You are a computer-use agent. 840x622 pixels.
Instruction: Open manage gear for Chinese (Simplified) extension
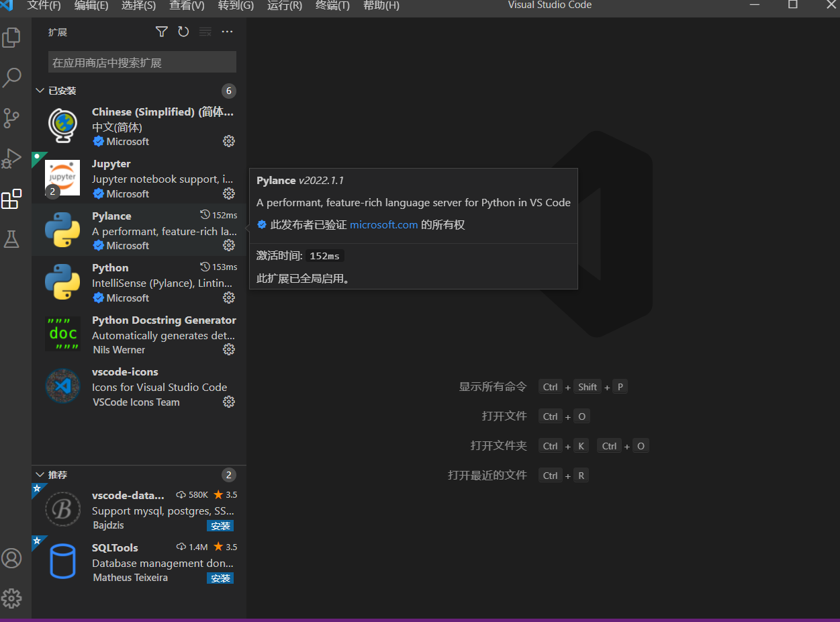click(x=229, y=141)
